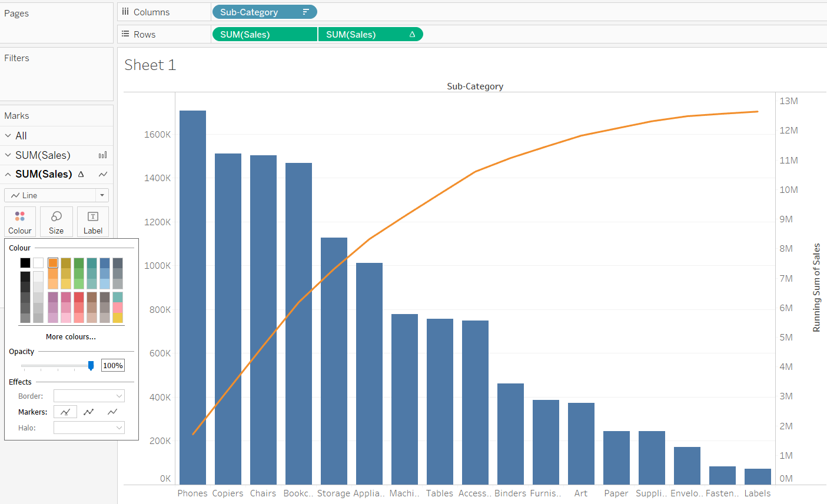The image size is (827, 504).
Task: Select the Paper bar
Action: click(616, 458)
